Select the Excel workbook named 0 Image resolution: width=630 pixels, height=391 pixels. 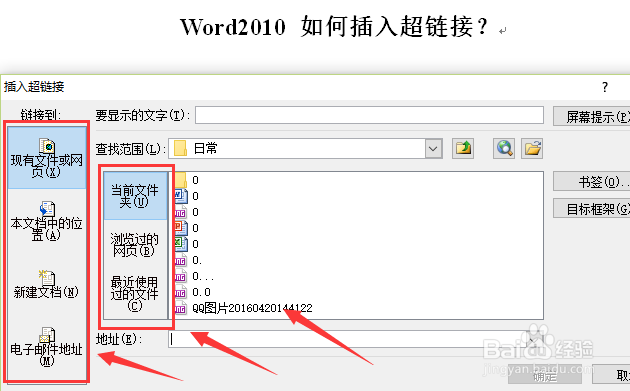tap(187, 244)
